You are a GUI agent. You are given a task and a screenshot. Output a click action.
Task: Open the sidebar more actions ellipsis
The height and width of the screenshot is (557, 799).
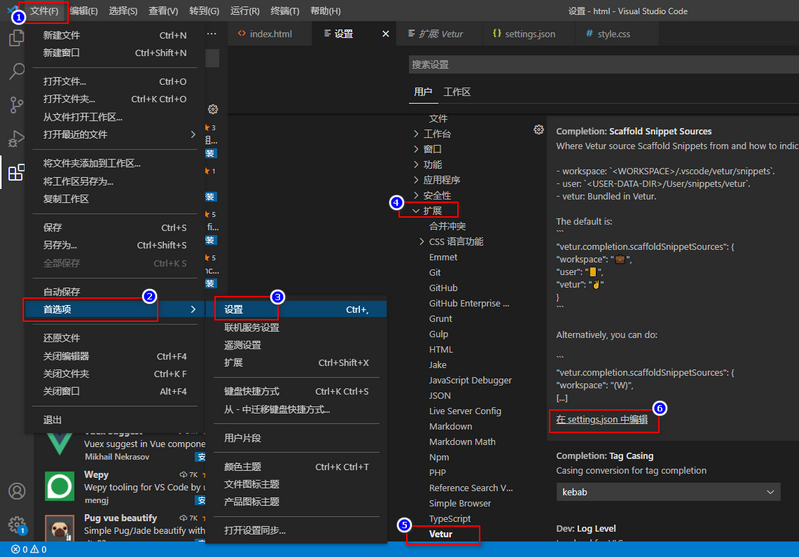pos(211,34)
